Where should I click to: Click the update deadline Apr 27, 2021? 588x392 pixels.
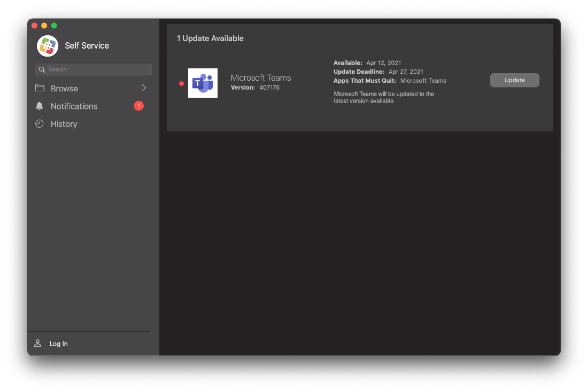pyautogui.click(x=406, y=72)
